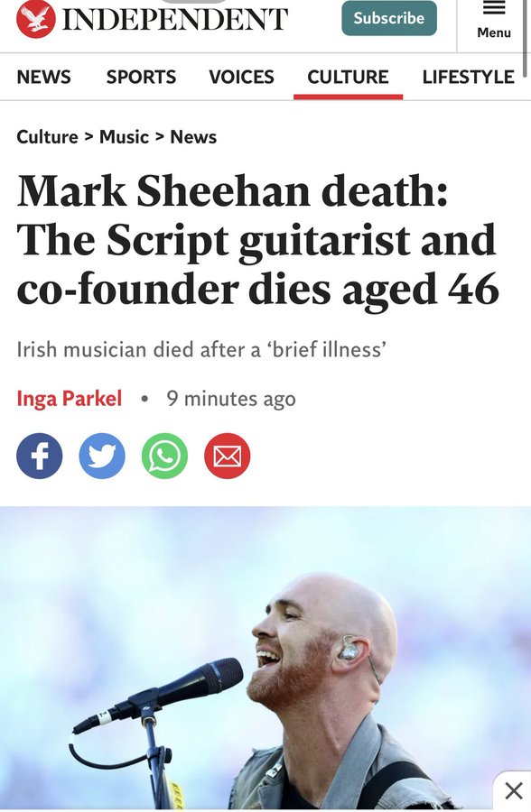This screenshot has width=531, height=812.
Task: Share the article through WhatsApp
Action: click(165, 456)
